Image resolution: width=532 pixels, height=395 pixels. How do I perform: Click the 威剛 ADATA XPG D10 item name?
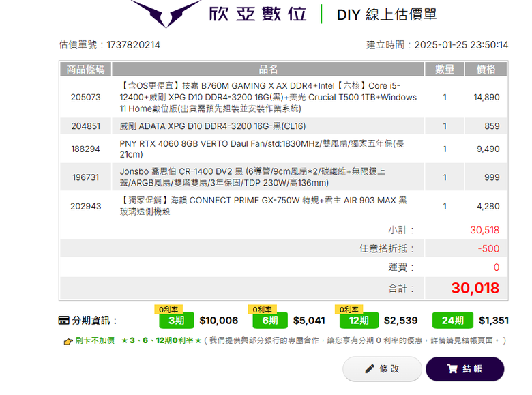pos(212,126)
